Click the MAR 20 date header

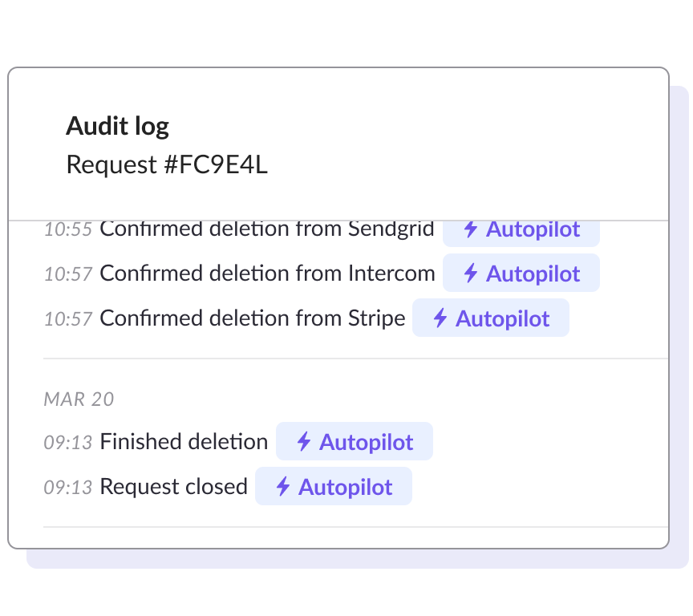tap(79, 399)
